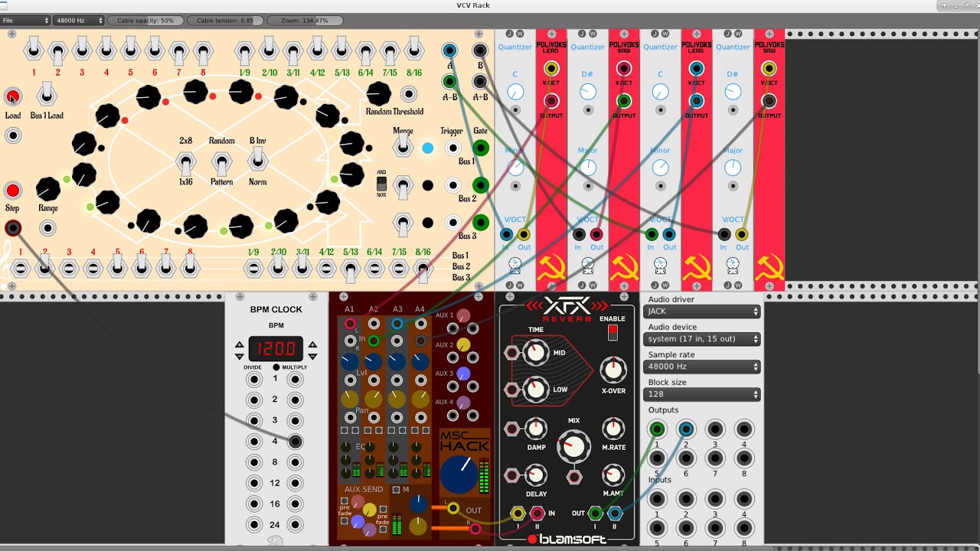Click XFX Reverb MID time CV jack
Screen dimensions: 980x551
[512, 353]
